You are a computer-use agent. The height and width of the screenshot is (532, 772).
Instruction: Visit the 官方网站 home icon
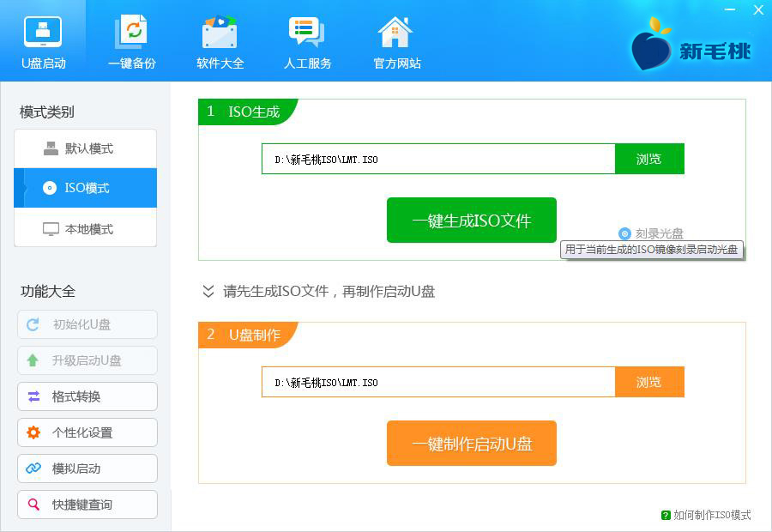(x=396, y=41)
